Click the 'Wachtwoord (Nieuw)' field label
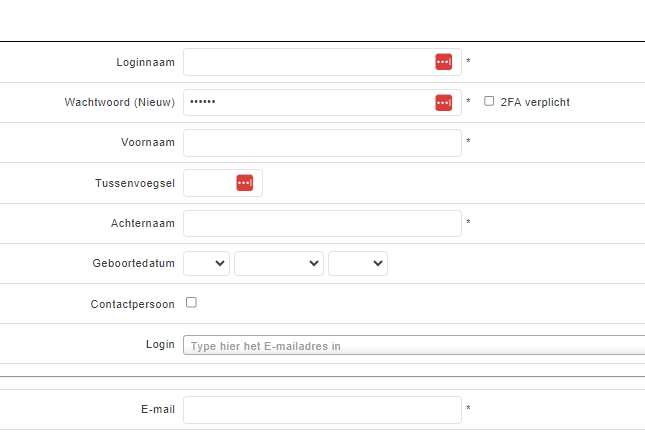The image size is (645, 436). tap(119, 102)
